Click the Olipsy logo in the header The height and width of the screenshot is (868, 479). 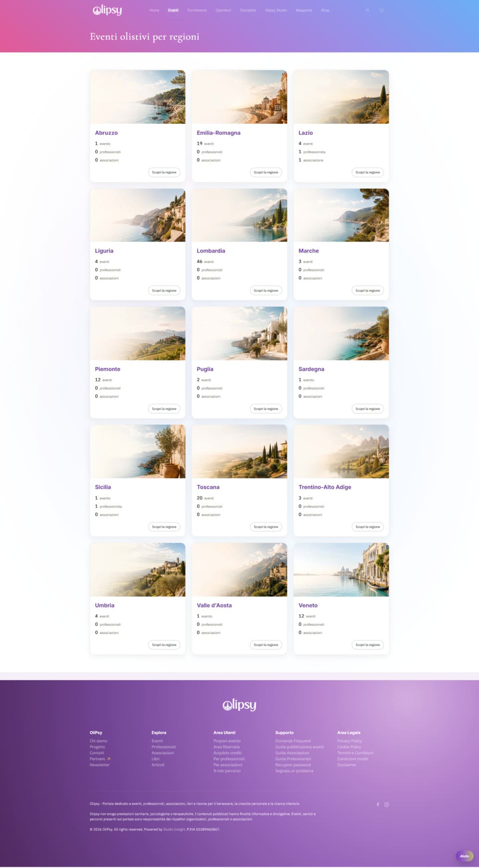tap(107, 10)
